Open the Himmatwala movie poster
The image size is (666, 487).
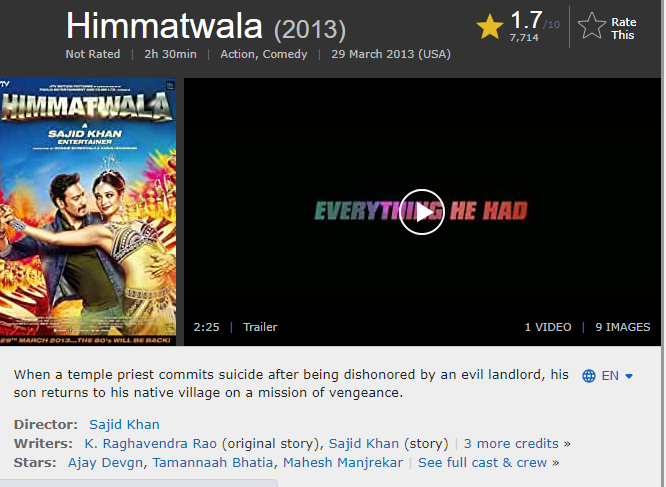(88, 212)
